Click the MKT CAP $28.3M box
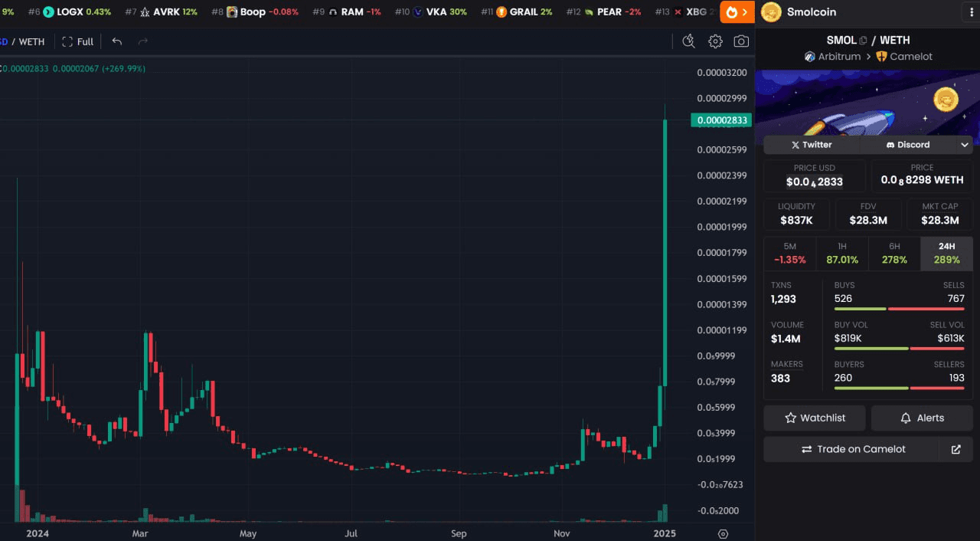 pyautogui.click(x=939, y=214)
